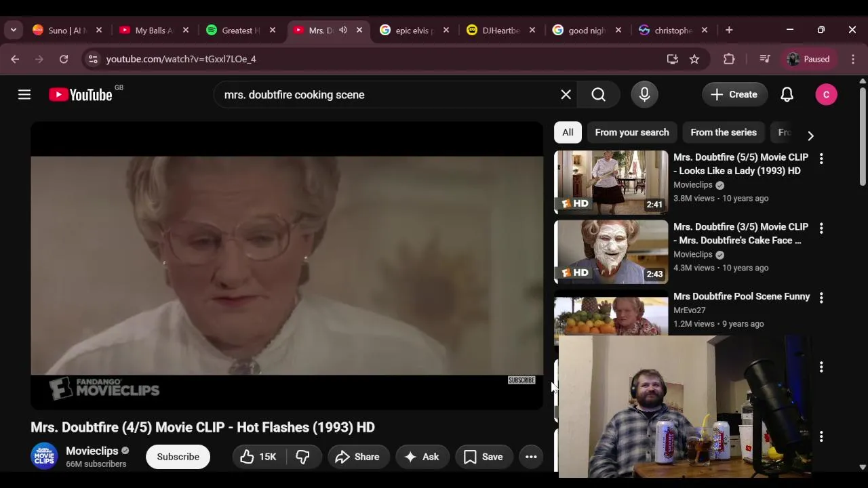
Task: Start voice search with the microphone
Action: (645, 95)
